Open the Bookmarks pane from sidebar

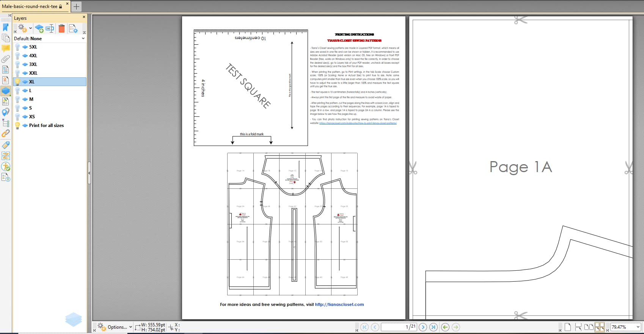click(5, 27)
